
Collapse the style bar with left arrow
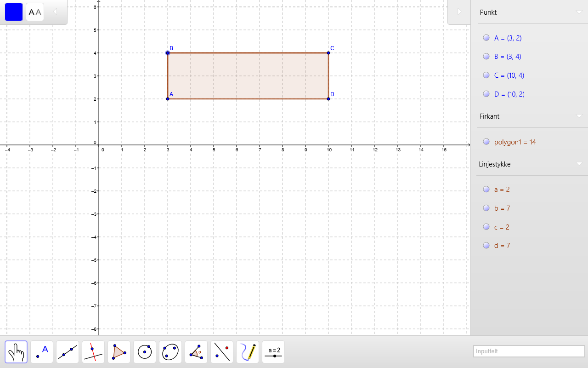coord(55,12)
